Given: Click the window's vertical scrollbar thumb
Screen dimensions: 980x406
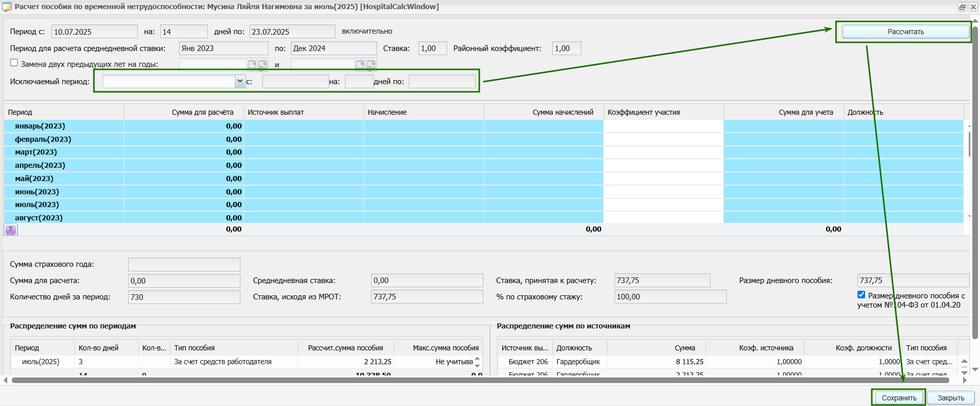Looking at the screenshot, I should [975, 183].
